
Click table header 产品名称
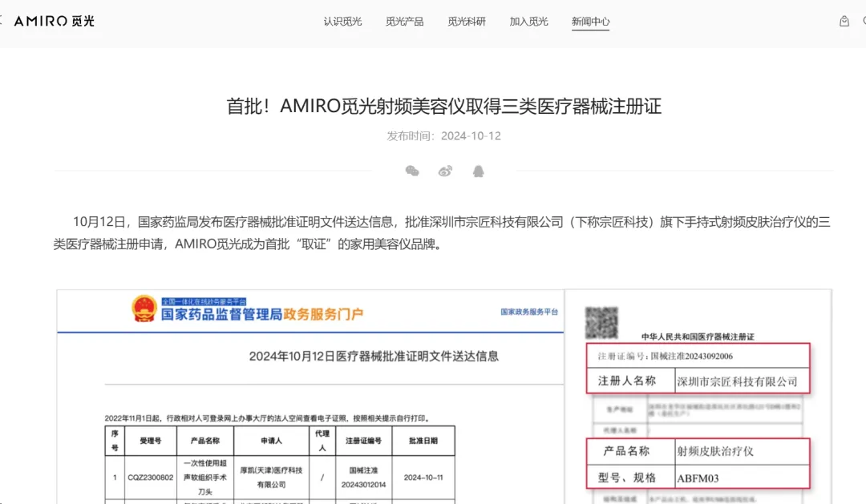(205, 441)
